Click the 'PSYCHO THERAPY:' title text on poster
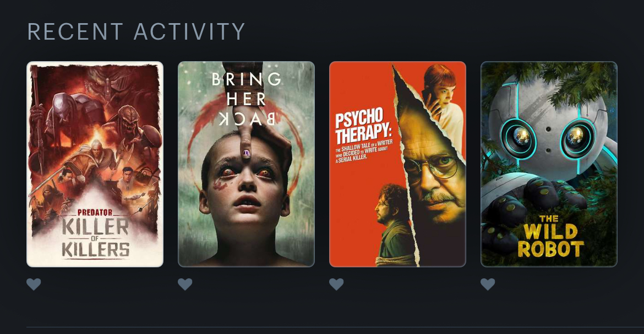Screen dimensions: 644x334 click(363, 126)
